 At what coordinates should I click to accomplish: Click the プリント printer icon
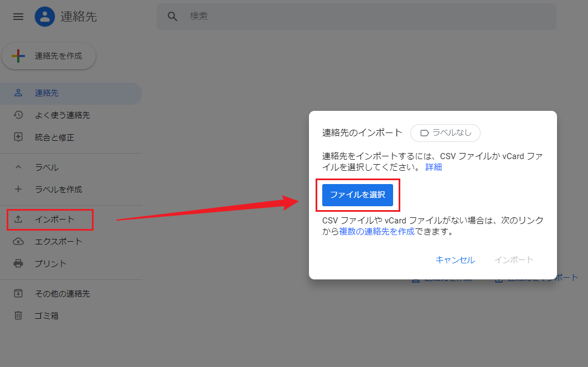pyautogui.click(x=18, y=264)
